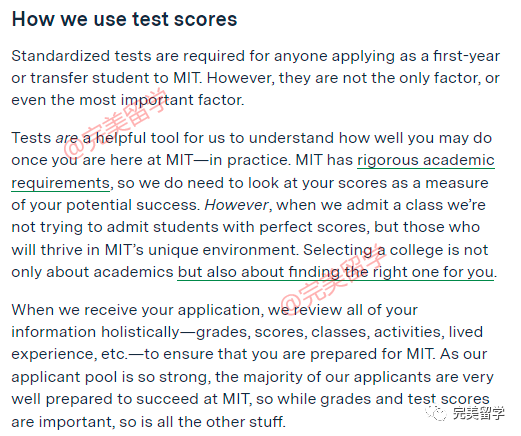521x436 pixels.
Task: Click the 'requirements' underlined link
Action: point(60,184)
